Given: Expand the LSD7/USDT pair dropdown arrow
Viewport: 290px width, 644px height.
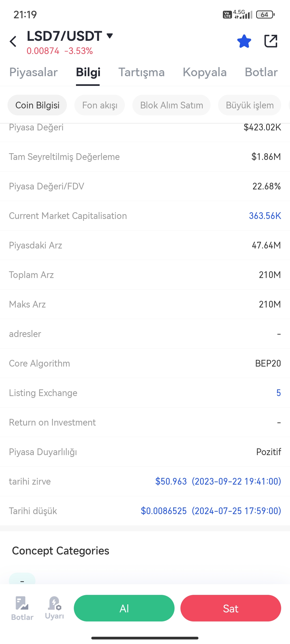Looking at the screenshot, I should [110, 36].
